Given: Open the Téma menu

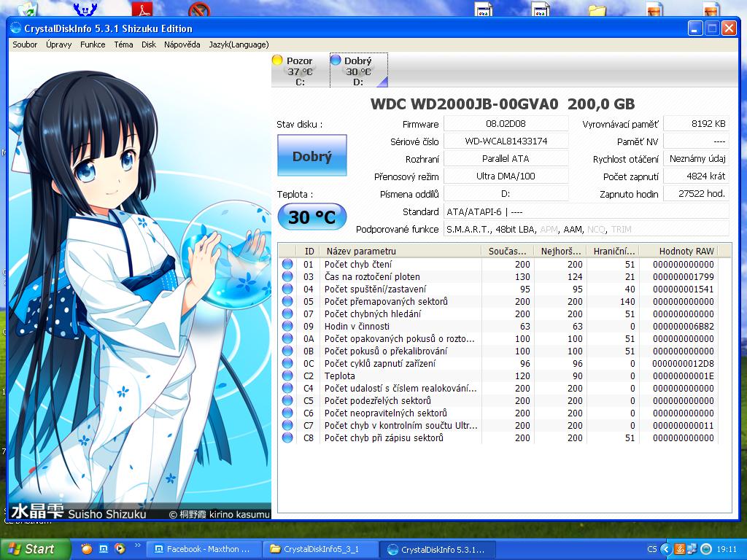Looking at the screenshot, I should pyautogui.click(x=123, y=44).
